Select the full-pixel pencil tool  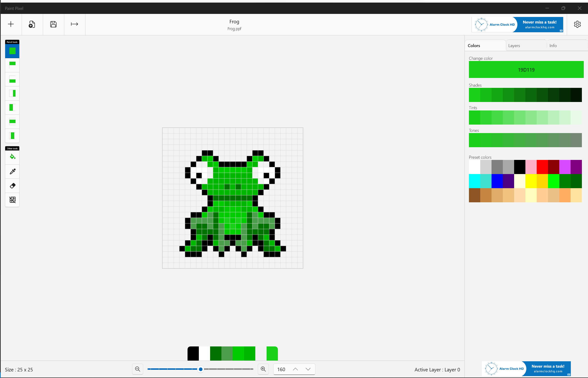[x=12, y=51]
